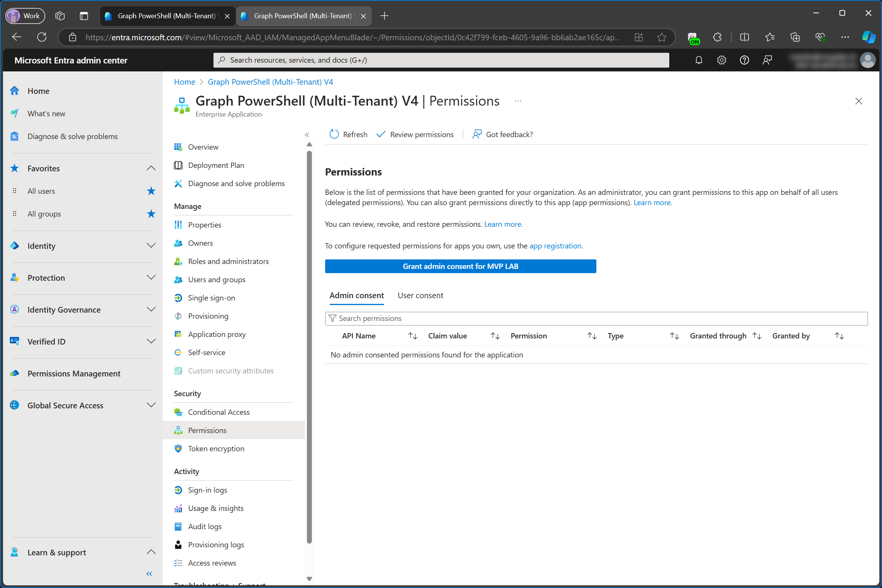Select the Admin consent tab
The width and height of the screenshot is (882, 588).
coord(357,296)
